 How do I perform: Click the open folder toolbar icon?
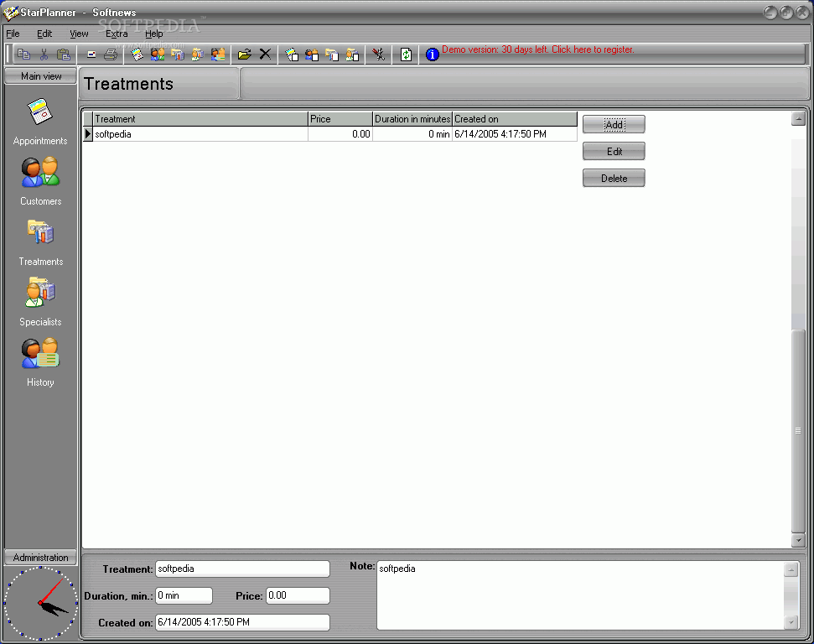tap(245, 54)
